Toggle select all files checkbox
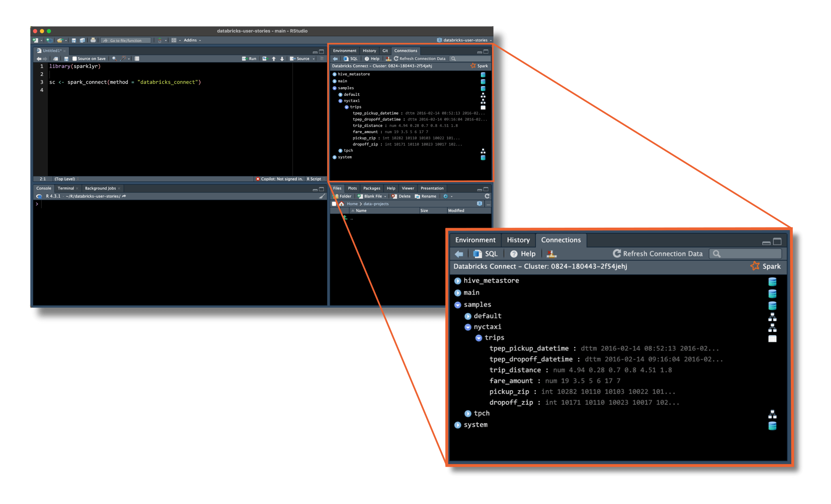Image resolution: width=831 pixels, height=504 pixels. coord(334,204)
